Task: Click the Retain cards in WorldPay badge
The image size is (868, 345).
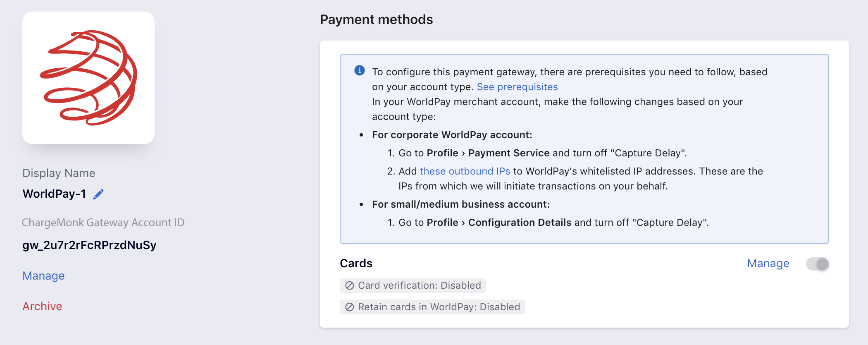Action: click(432, 307)
